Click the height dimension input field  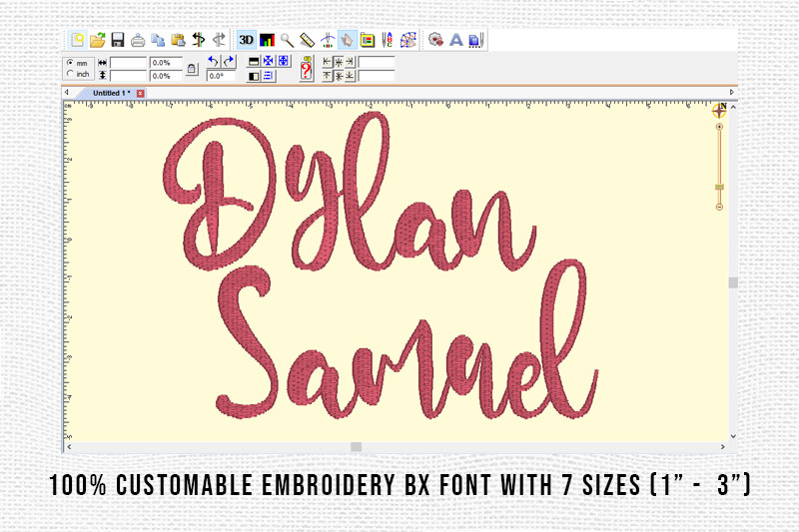click(x=128, y=76)
